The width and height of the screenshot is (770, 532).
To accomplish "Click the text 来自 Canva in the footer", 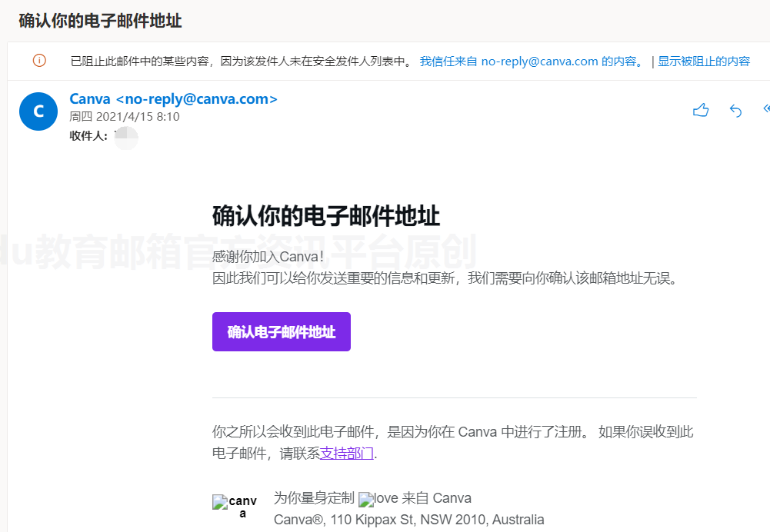I will [437, 498].
